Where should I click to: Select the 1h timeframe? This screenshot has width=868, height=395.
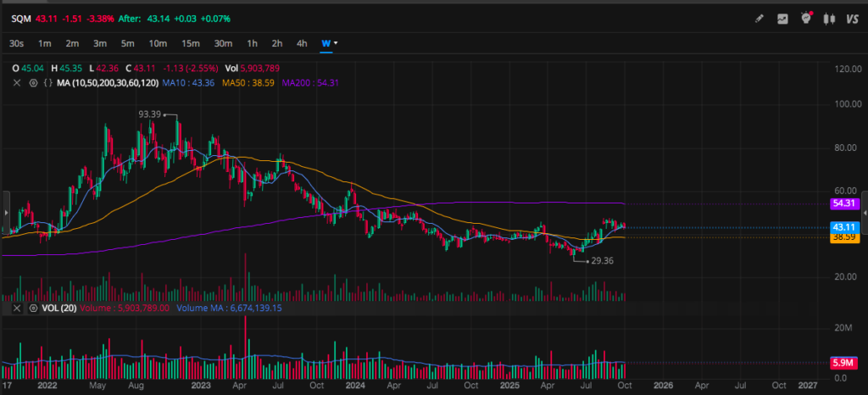[252, 42]
